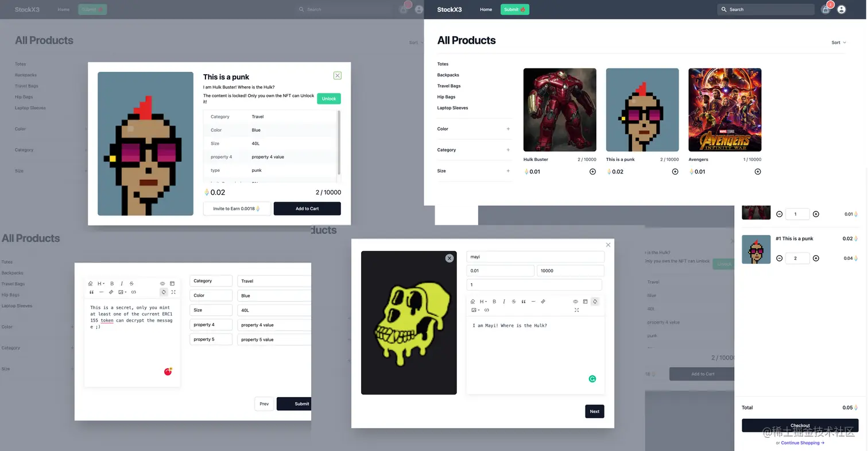The image size is (868, 451).
Task: Open the Sort dropdown on the undimmed products page
Action: click(x=839, y=43)
